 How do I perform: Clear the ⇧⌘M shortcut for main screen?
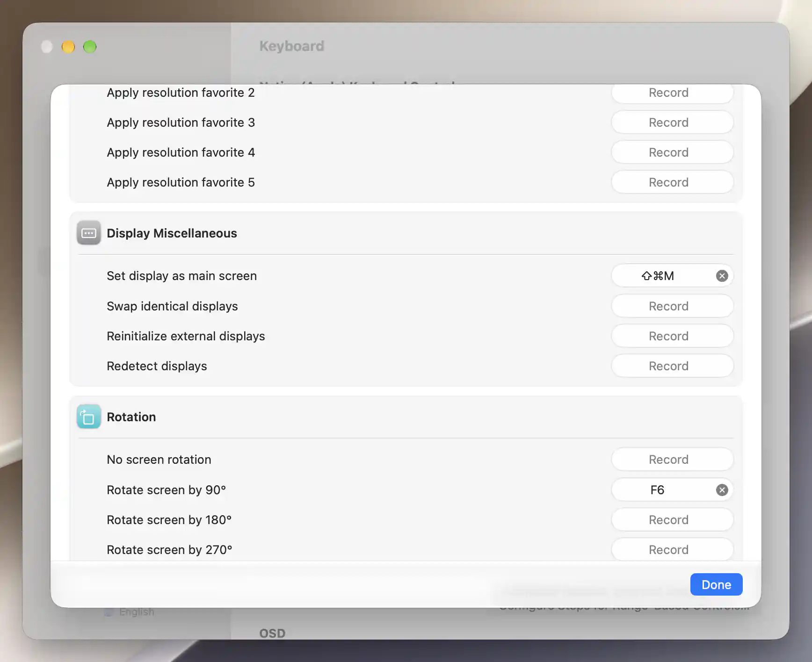tap(722, 276)
